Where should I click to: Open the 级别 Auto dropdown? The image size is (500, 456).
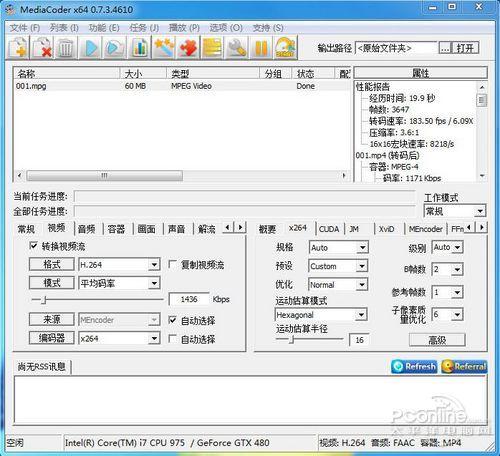pos(458,247)
